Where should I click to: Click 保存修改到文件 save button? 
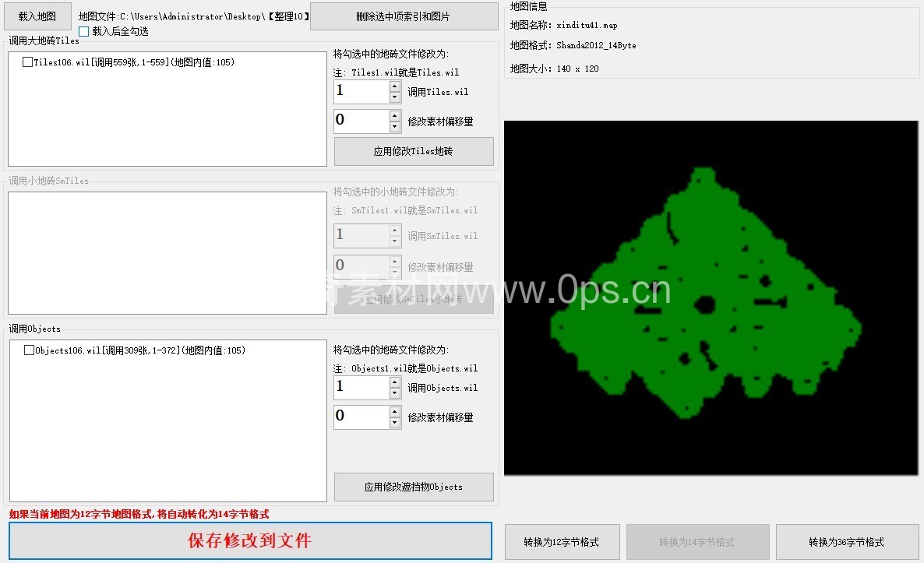(x=250, y=540)
